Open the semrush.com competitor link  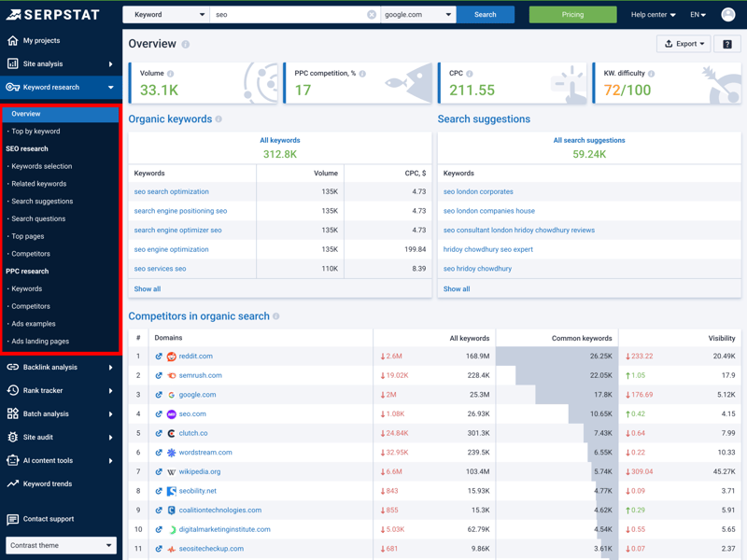pyautogui.click(x=201, y=375)
